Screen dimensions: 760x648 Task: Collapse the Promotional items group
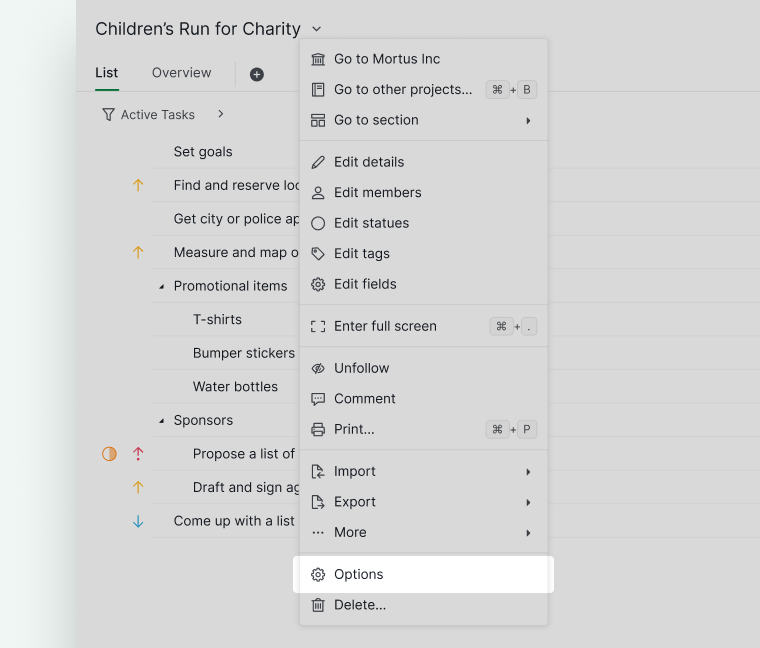tap(162, 287)
